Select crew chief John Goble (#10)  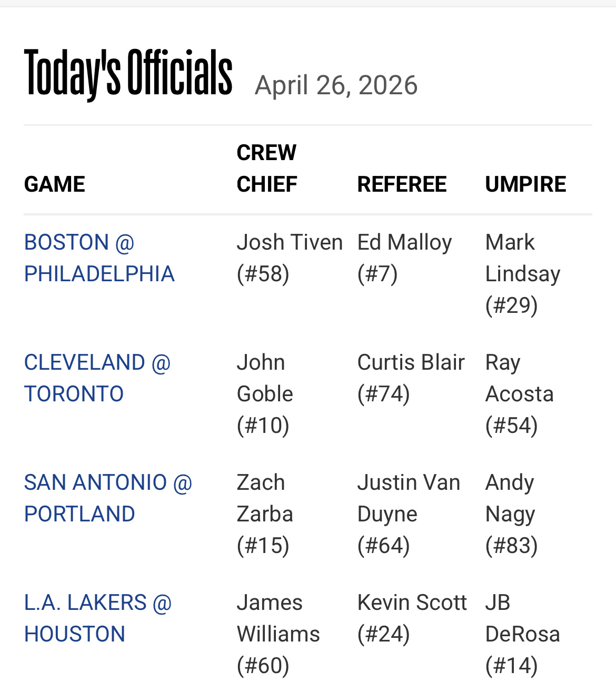[x=265, y=394]
